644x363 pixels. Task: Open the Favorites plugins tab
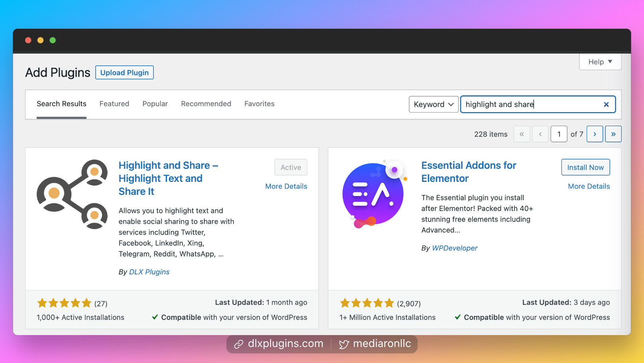[259, 104]
